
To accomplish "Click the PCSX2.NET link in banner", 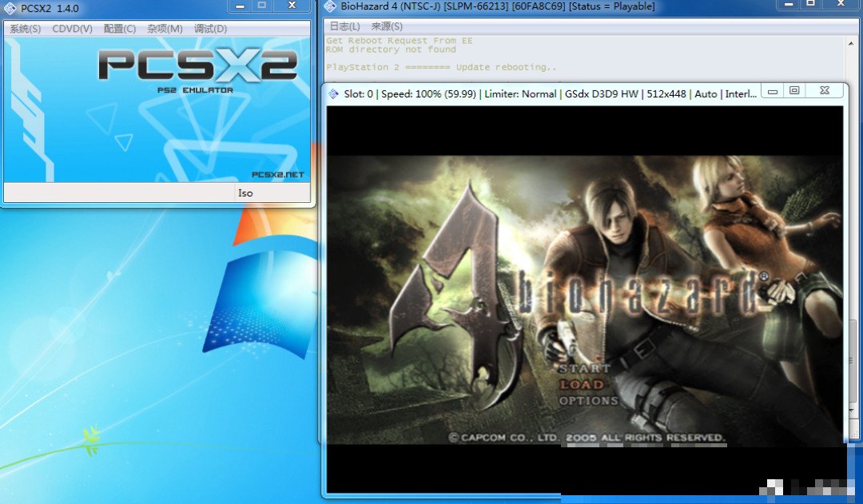I will [x=277, y=174].
